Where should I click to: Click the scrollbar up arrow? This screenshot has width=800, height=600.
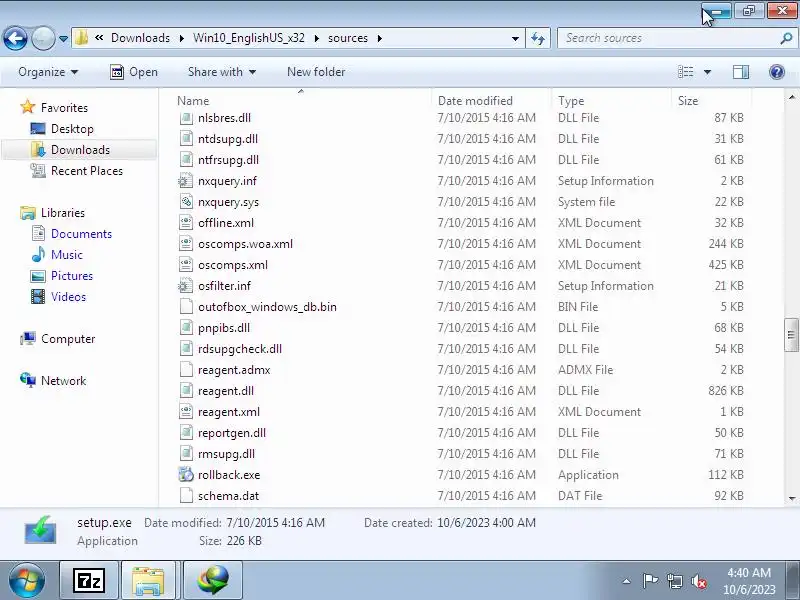tap(791, 97)
